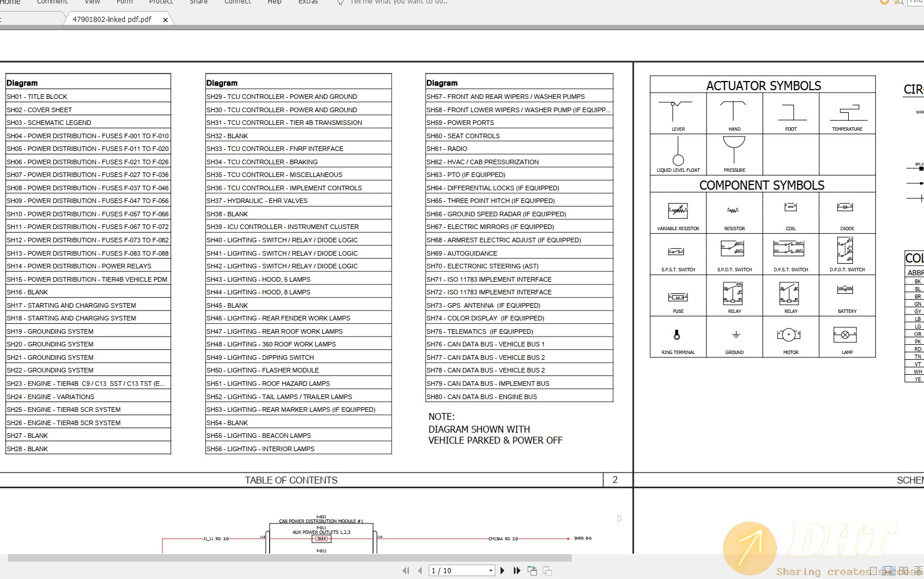Screen dimensions: 924x579
Task: Switch to continuous facing layout
Action: (918, 571)
